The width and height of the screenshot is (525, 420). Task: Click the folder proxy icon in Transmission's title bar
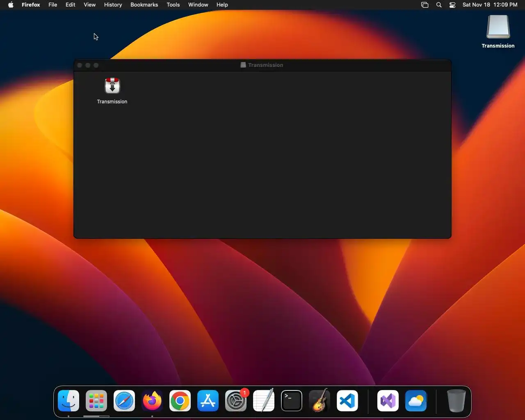click(x=243, y=65)
